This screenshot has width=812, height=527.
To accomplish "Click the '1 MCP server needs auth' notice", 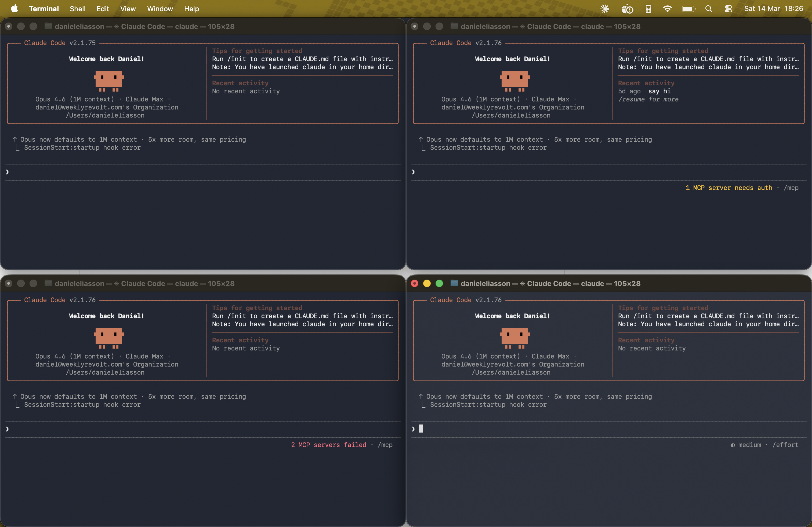I will [x=729, y=188].
